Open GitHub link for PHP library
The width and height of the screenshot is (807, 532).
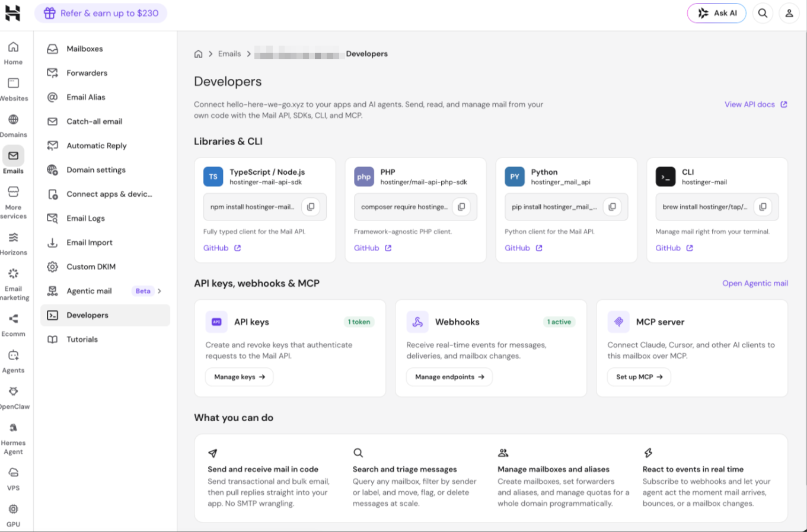(x=372, y=248)
